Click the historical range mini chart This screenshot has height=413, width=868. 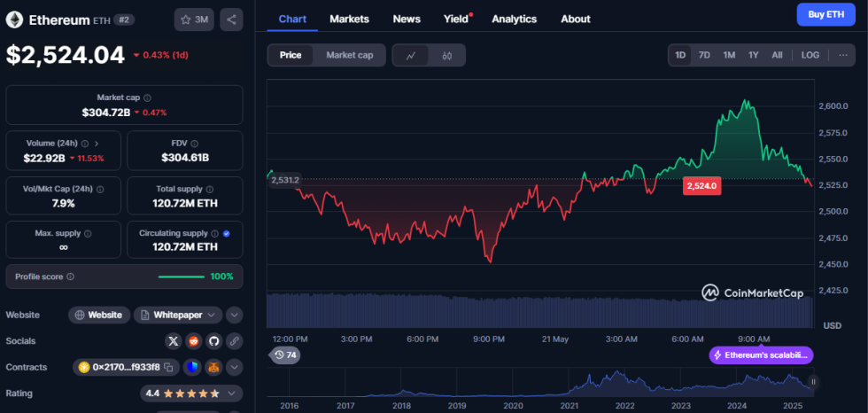[x=539, y=383]
